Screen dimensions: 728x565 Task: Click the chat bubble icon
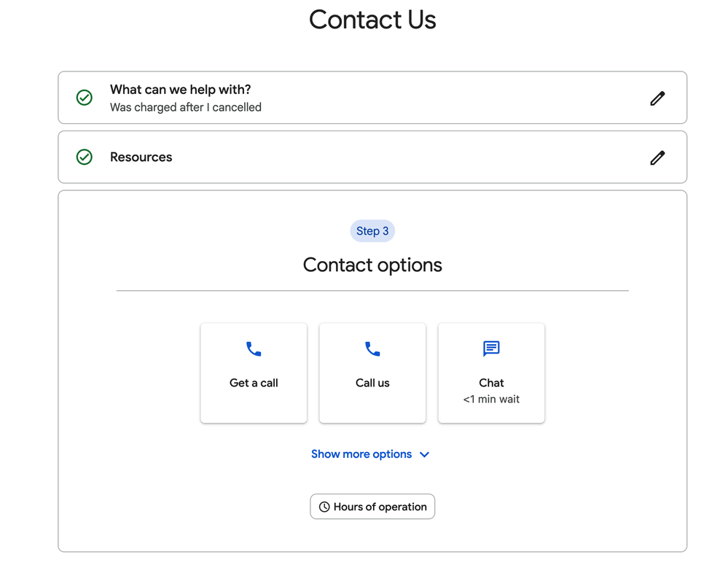491,348
